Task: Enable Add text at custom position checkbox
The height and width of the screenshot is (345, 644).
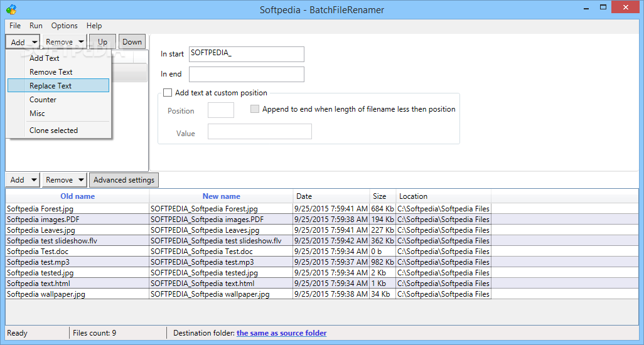Action: coord(167,93)
